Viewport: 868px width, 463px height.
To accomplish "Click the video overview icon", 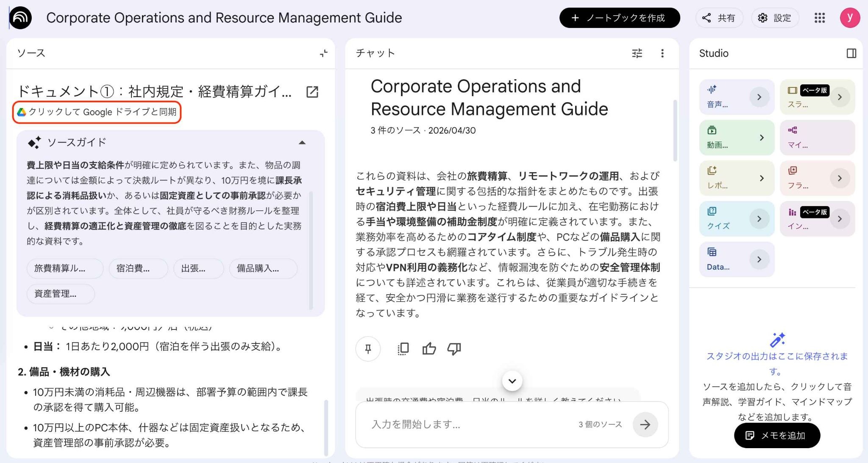I will coord(712,130).
